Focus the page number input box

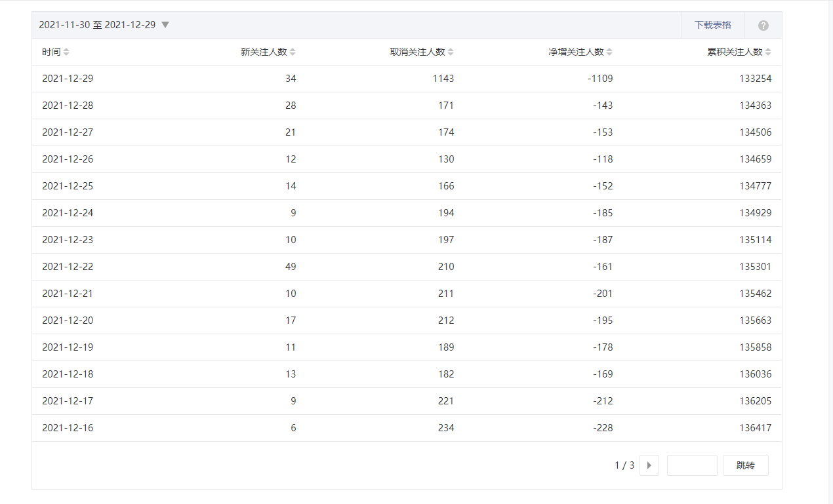pyautogui.click(x=691, y=465)
